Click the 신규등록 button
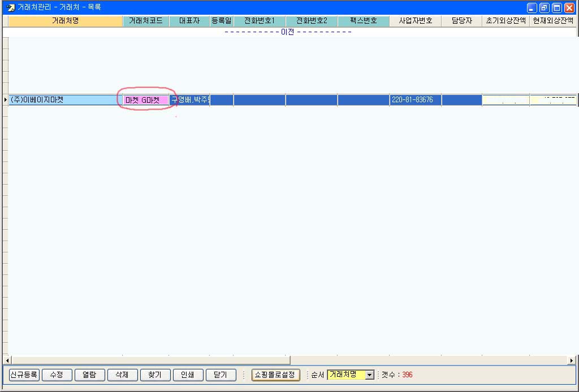Screen dimensions: 579x392 tap(24, 375)
